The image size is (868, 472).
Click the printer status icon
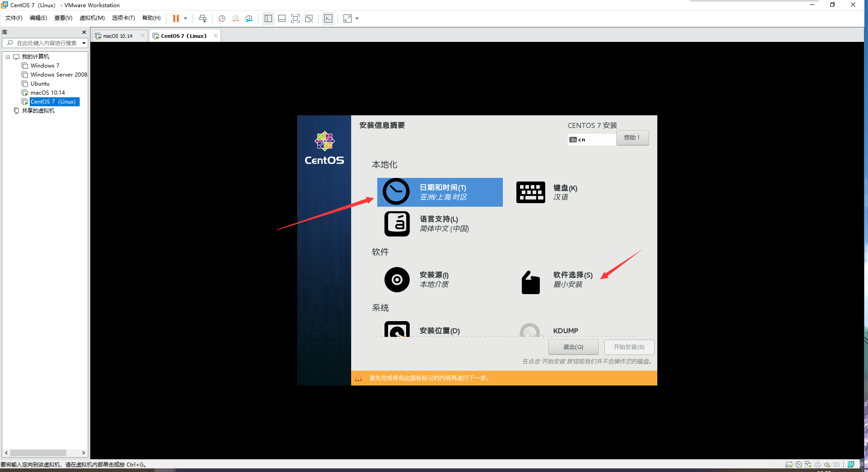click(818, 464)
